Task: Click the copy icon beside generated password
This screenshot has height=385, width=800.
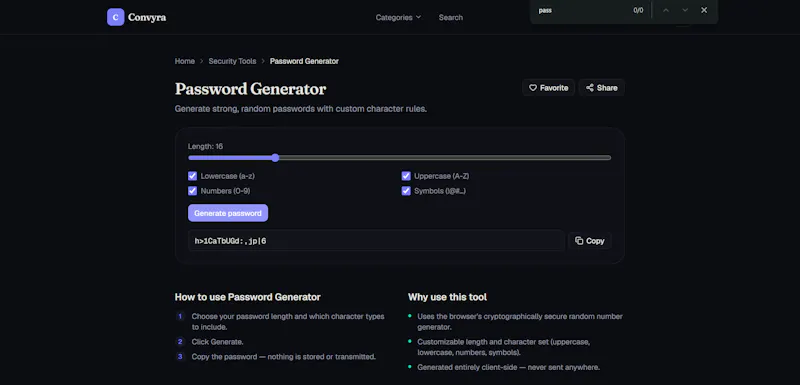Action: click(x=579, y=241)
